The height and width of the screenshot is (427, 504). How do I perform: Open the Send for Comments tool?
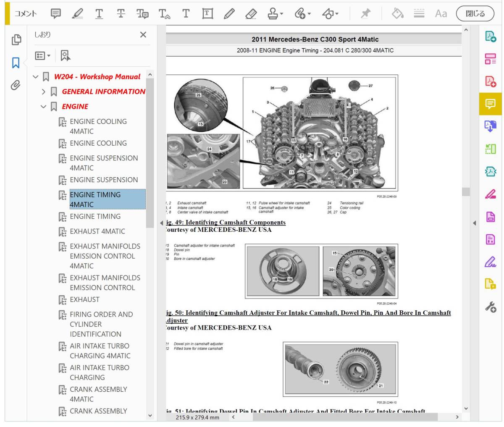point(491,284)
